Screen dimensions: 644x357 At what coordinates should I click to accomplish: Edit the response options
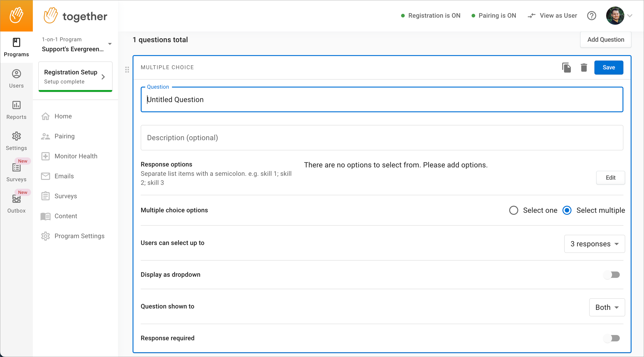click(x=611, y=178)
